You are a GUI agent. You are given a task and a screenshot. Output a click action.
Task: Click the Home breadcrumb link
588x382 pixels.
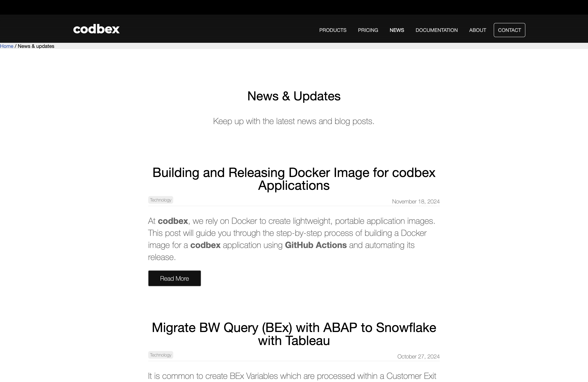pos(6,46)
